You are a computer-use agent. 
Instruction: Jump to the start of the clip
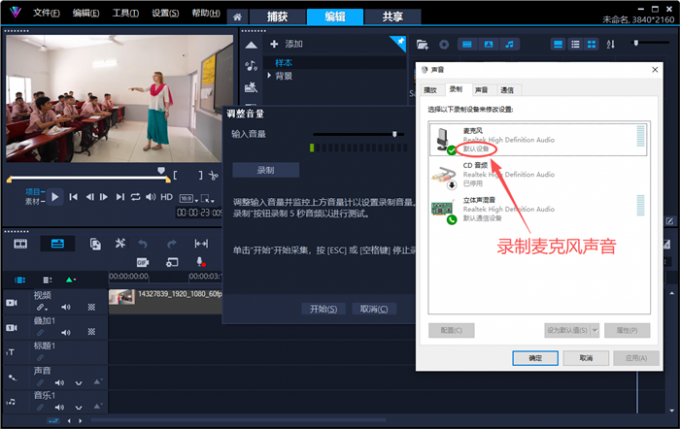(73, 197)
